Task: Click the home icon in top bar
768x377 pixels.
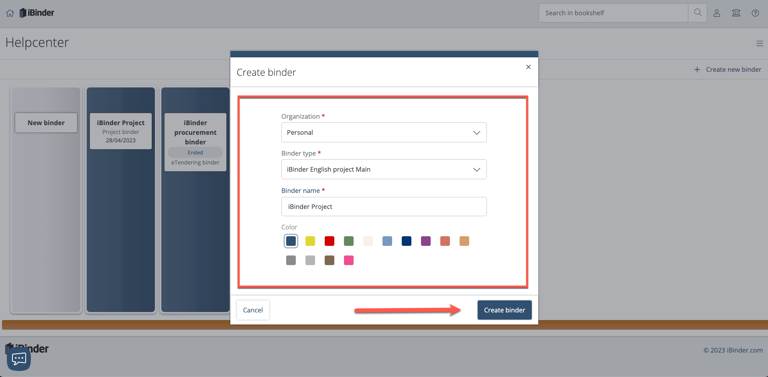Action: [10, 13]
